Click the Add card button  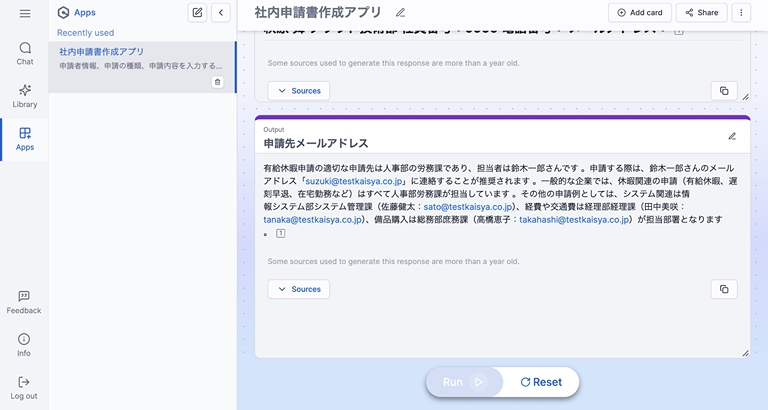point(639,13)
